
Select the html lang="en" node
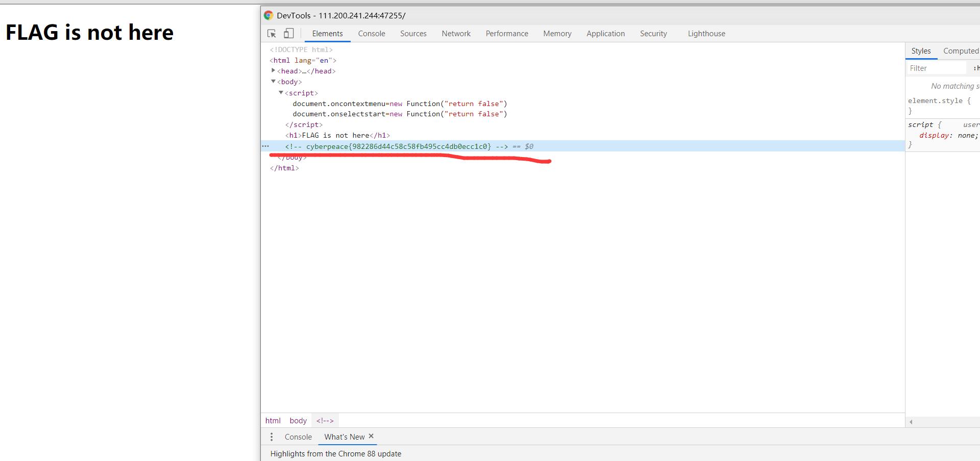303,60
